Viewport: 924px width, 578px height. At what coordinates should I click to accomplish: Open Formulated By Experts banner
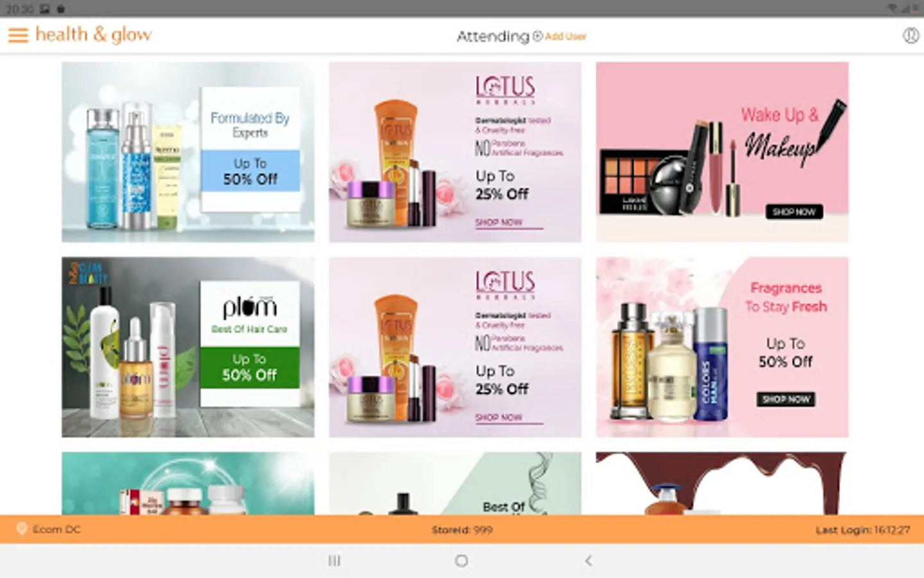tap(188, 152)
